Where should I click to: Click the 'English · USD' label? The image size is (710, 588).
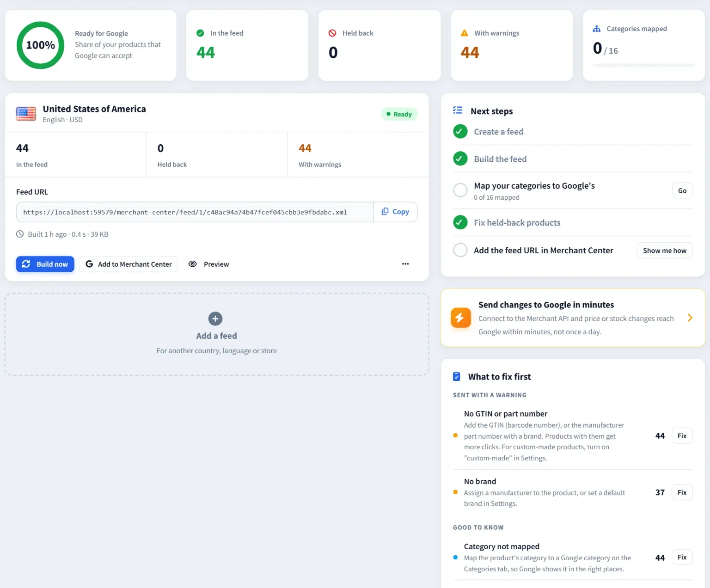point(62,120)
